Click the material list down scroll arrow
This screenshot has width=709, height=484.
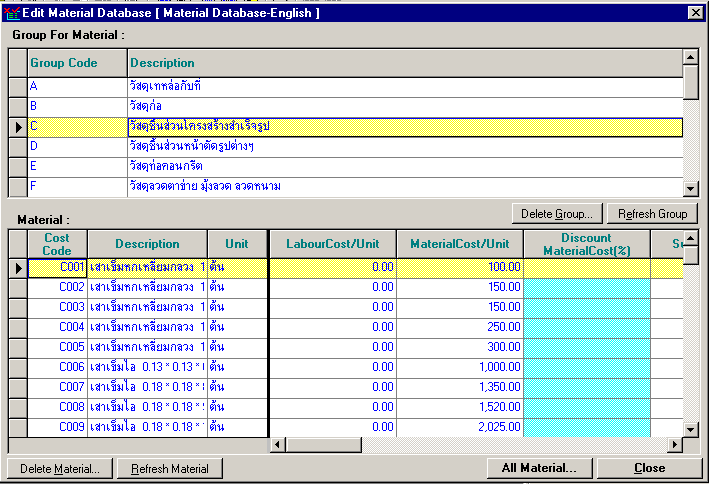[690, 429]
